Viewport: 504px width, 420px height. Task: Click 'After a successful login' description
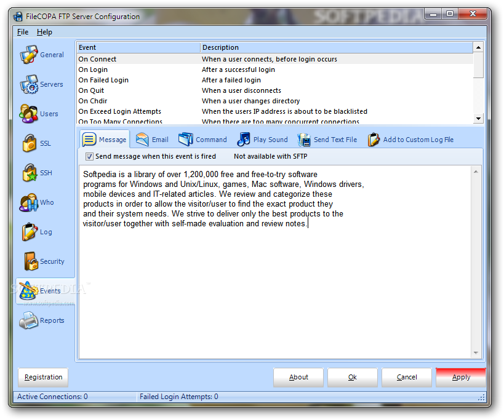[x=238, y=69]
